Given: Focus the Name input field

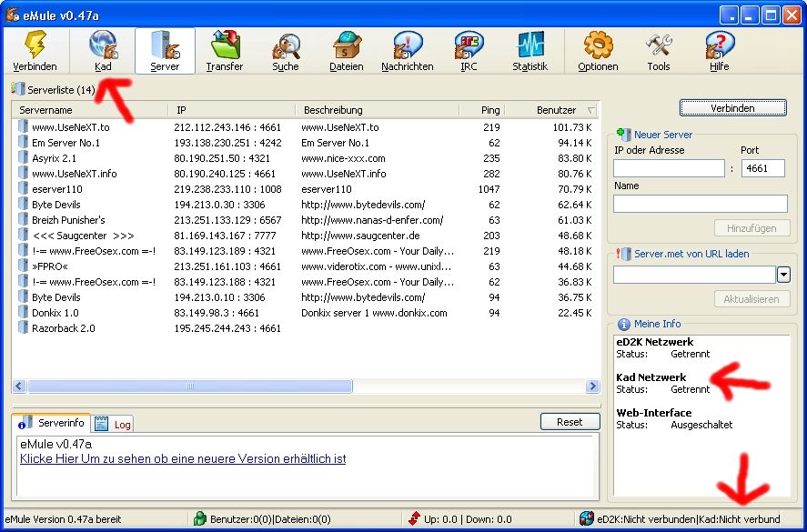Looking at the screenshot, I should click(701, 203).
